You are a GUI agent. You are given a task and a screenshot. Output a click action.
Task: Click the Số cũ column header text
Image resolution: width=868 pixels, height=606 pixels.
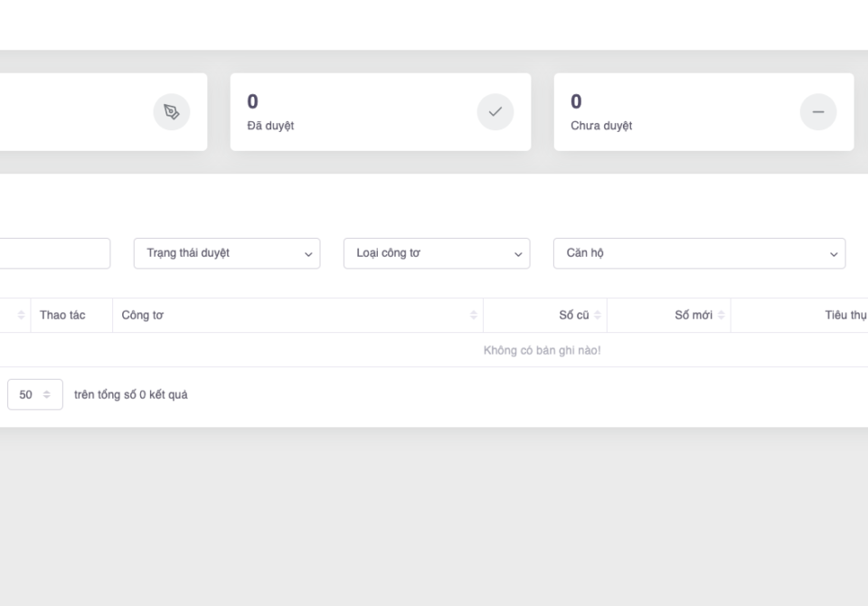[574, 316]
